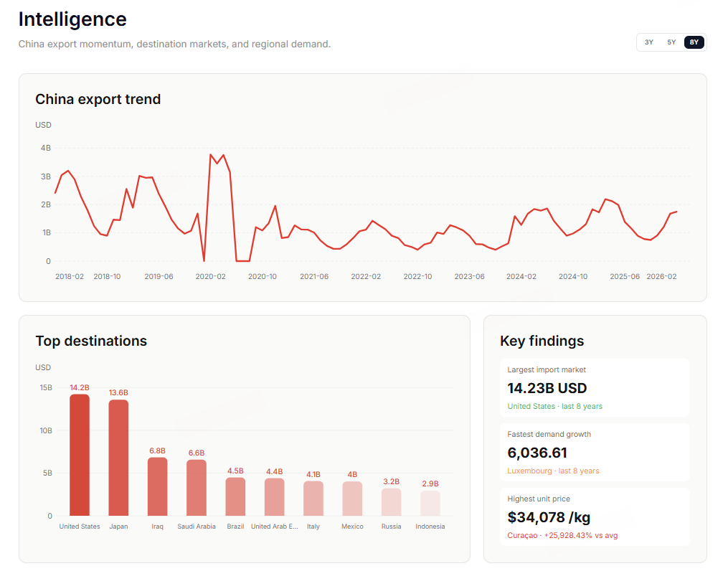The height and width of the screenshot is (571, 728).
Task: Click the Saudi Arabia bar
Action: 197,488
